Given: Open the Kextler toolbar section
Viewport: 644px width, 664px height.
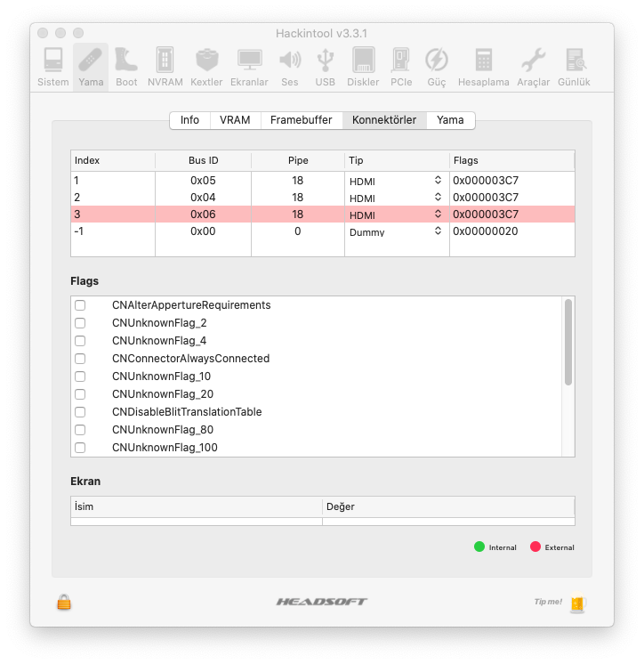Looking at the screenshot, I should pyautogui.click(x=206, y=67).
